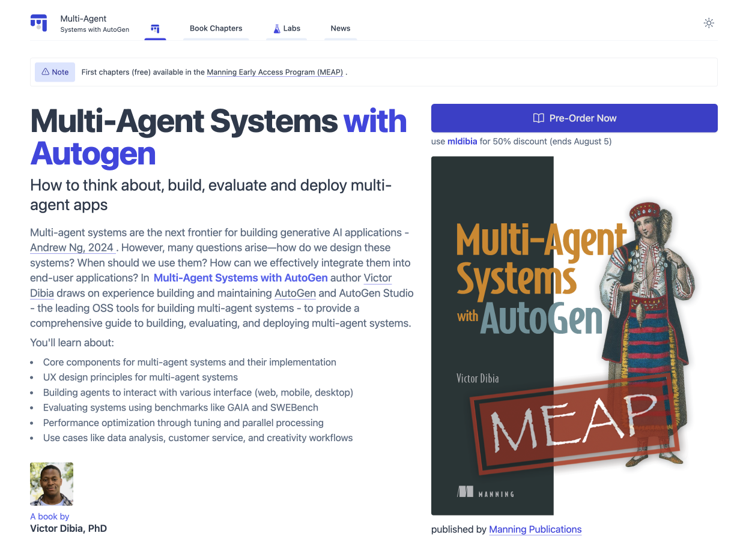Screen dimensions: 737x560
Task: Toggle the light/dark theme sun icon
Action: click(x=709, y=23)
